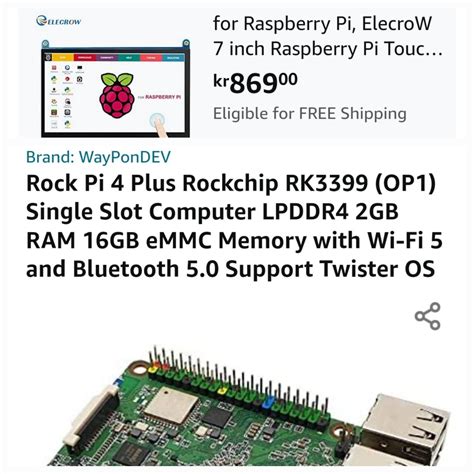Click the Rock Pi 4 Plus product title
This screenshot has width=474, height=474.
coord(234,226)
